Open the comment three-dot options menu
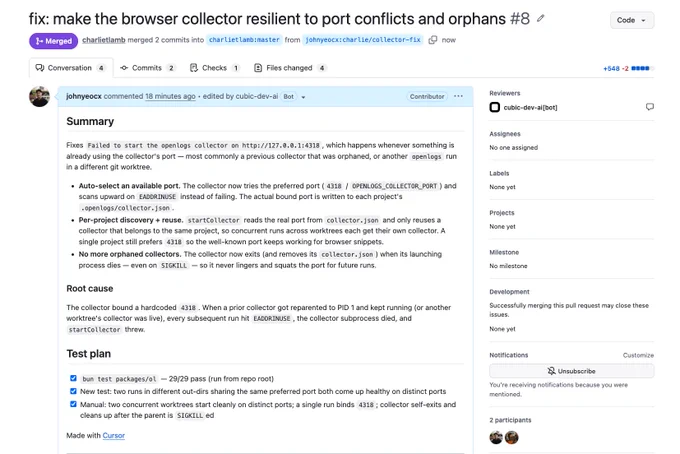 click(x=458, y=96)
